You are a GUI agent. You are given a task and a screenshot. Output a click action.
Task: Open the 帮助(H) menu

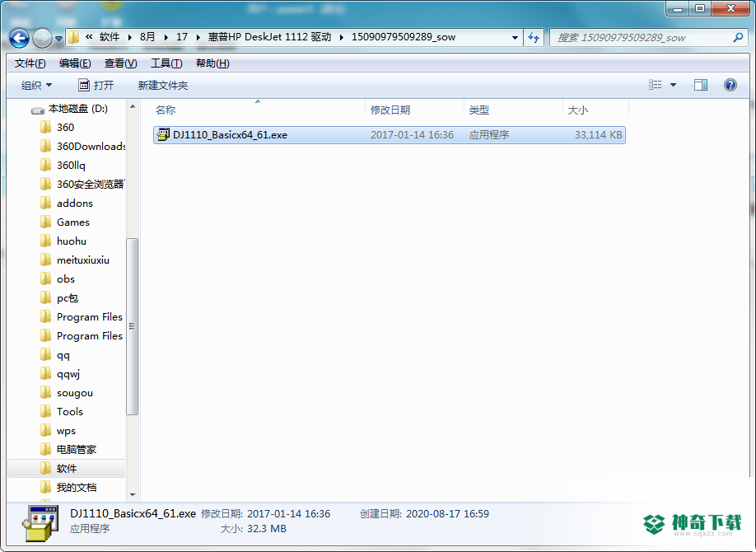point(212,63)
